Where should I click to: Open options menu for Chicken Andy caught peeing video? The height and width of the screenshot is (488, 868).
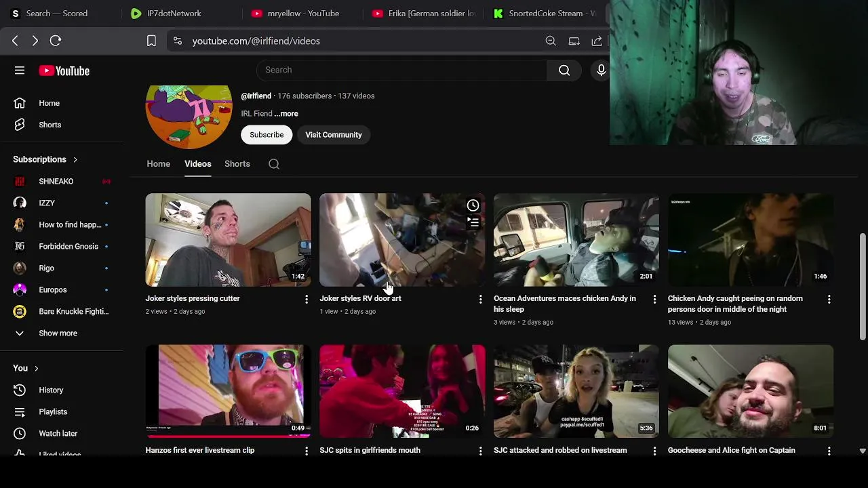(x=829, y=299)
